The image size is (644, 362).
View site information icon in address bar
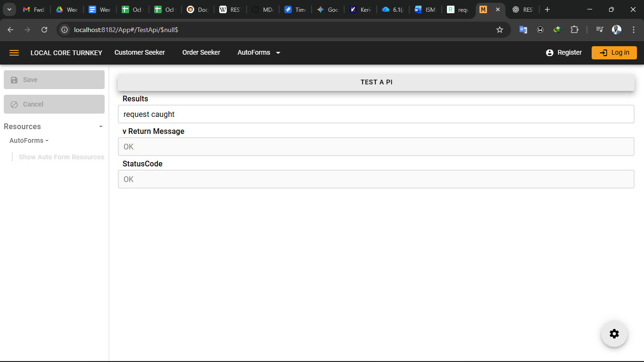tap(65, 30)
